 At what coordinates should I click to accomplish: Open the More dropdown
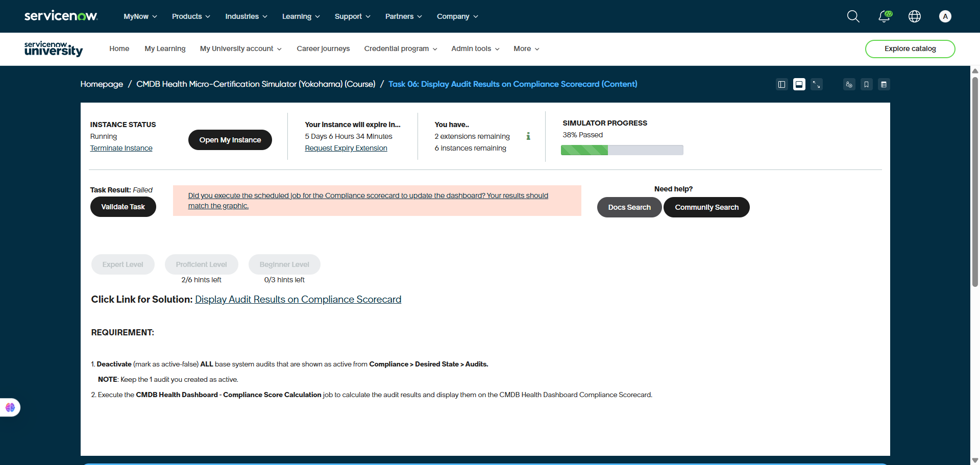coord(526,48)
